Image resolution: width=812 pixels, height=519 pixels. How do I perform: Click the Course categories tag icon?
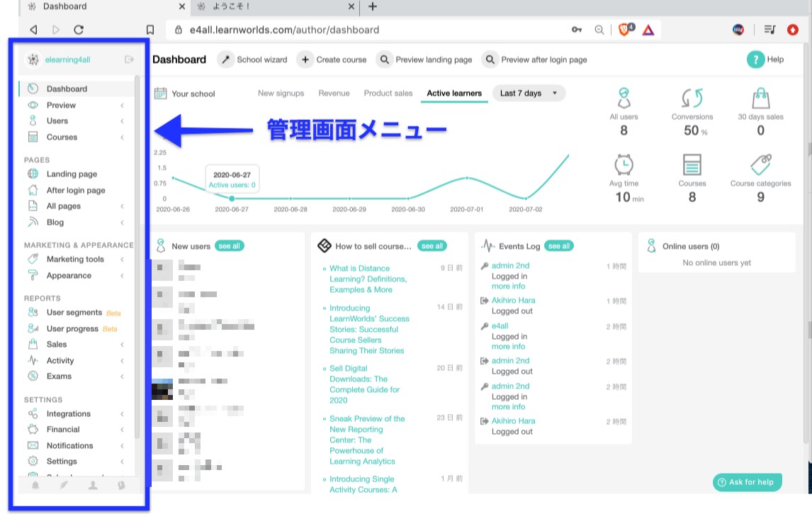[760, 164]
